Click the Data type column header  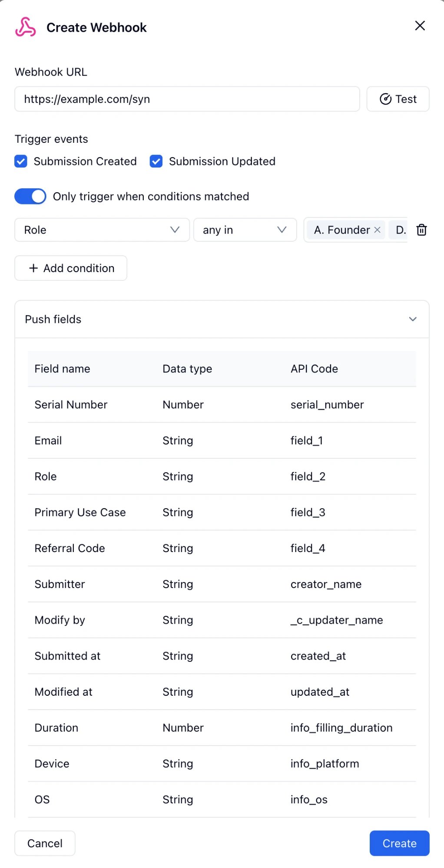[x=187, y=368]
